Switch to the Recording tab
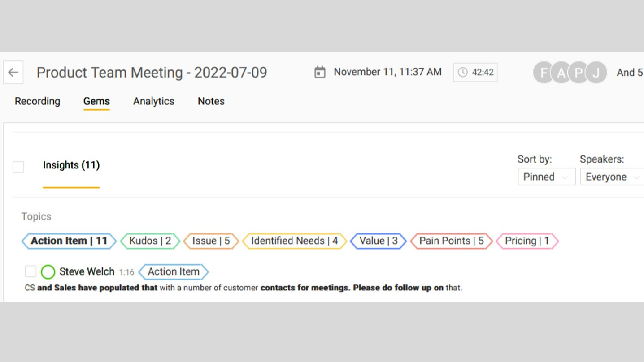 [37, 101]
